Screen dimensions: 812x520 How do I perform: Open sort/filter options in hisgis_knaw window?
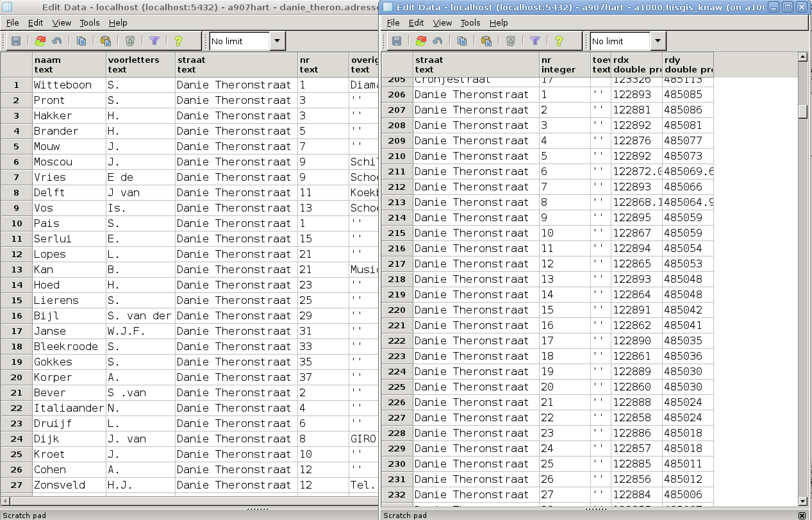pos(535,41)
